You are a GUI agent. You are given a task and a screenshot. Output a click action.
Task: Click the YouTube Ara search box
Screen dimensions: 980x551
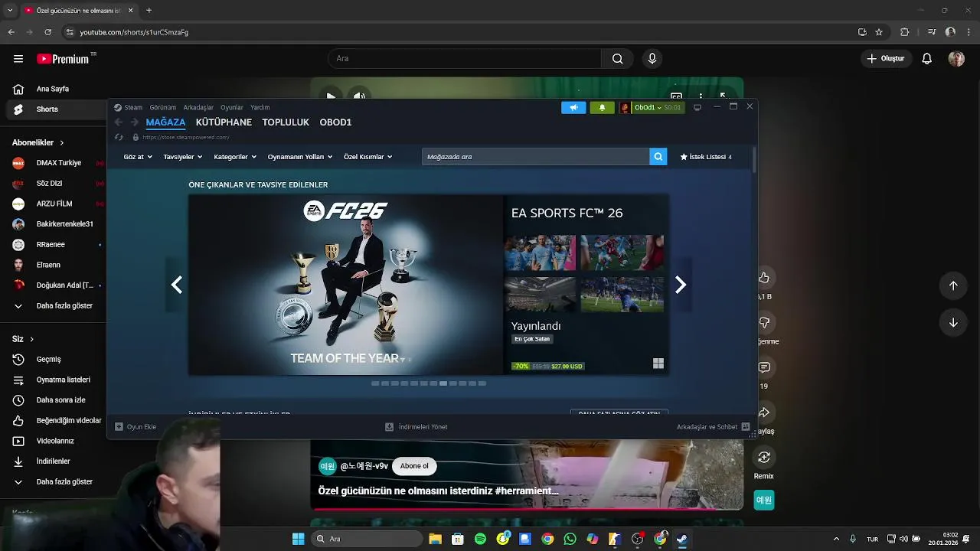[x=465, y=59]
